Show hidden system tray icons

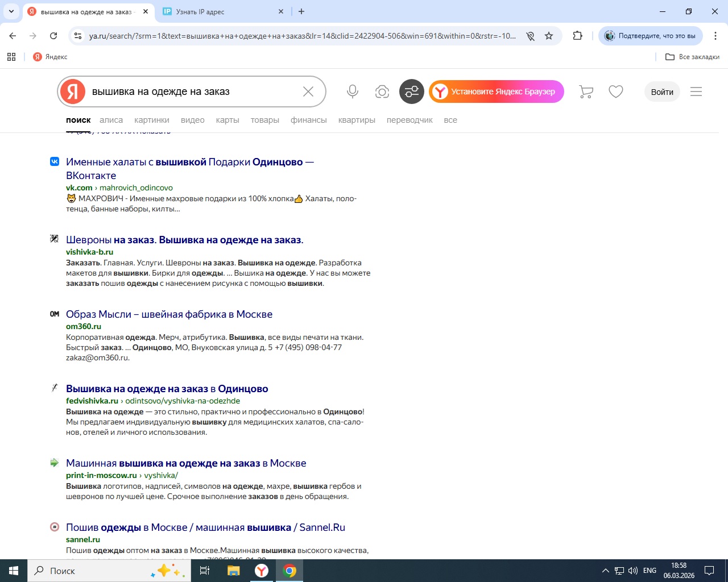[x=605, y=571]
